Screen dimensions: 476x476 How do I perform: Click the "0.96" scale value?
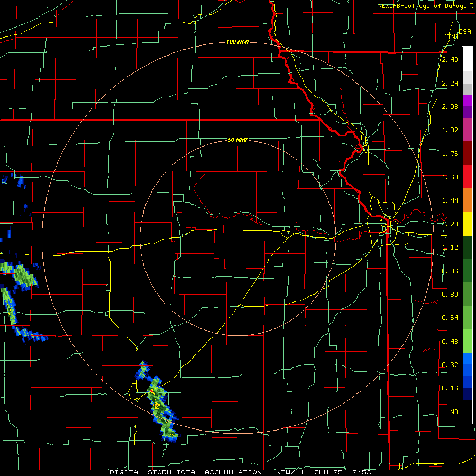tap(450, 271)
